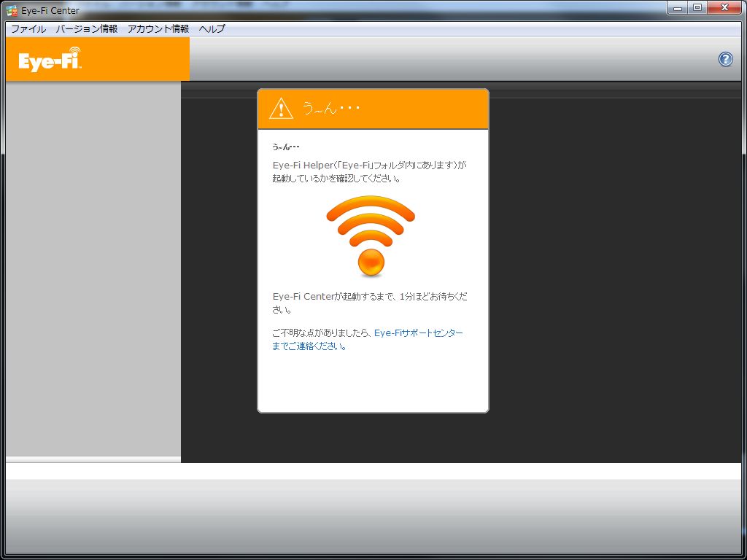The width and height of the screenshot is (747, 560).
Task: Click the warning triangle icon in dialog header
Action: click(281, 109)
